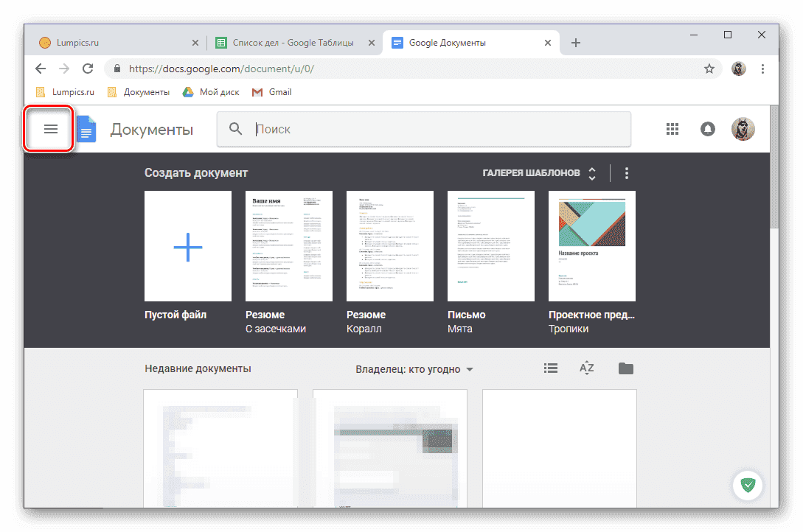Switch to the 'Список дел - Google Таблицы' tab
Viewport: 803px width, 532px height.
tap(291, 43)
